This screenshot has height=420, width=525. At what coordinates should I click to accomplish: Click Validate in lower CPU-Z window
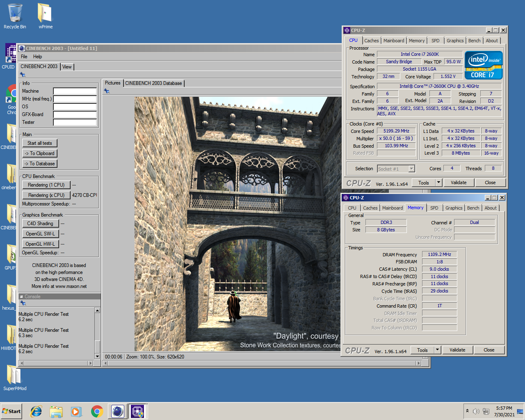click(457, 350)
